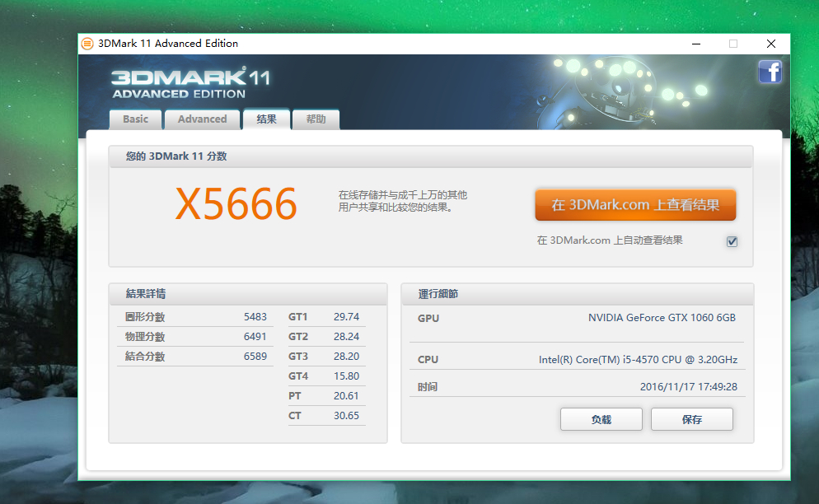Open the 帮助 tab
Image resolution: width=819 pixels, height=504 pixels.
point(316,119)
